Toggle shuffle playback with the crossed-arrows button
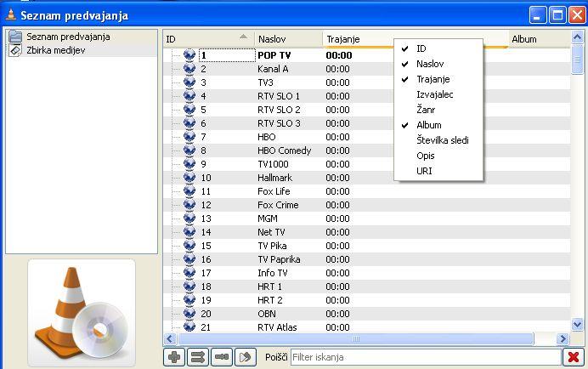The width and height of the screenshot is (588, 369). point(197,357)
